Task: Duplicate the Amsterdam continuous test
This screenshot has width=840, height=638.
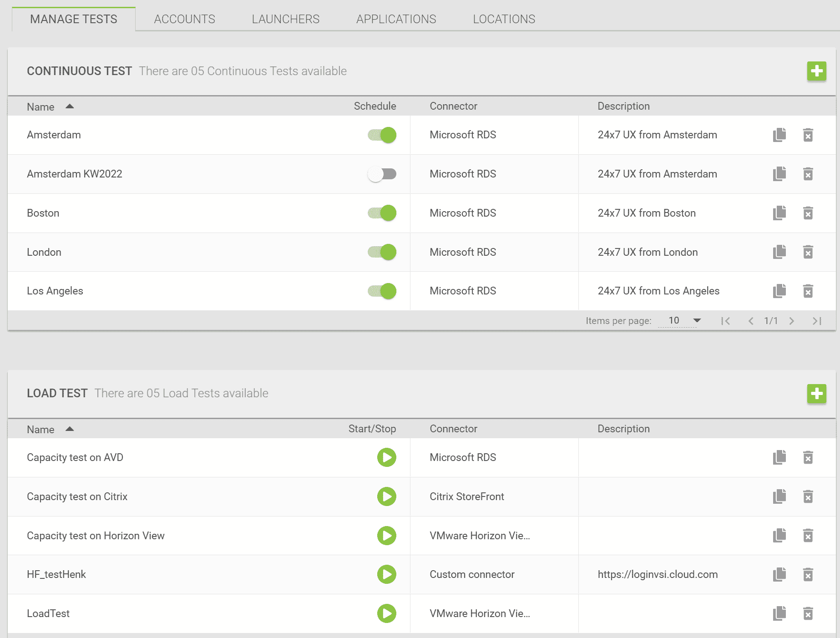Action: click(x=779, y=135)
